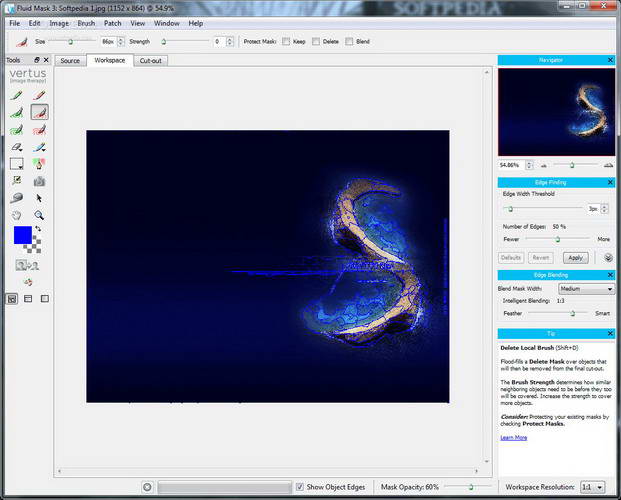Expand Edge Finding advanced options chevron
621x500 pixels.
pyautogui.click(x=608, y=257)
